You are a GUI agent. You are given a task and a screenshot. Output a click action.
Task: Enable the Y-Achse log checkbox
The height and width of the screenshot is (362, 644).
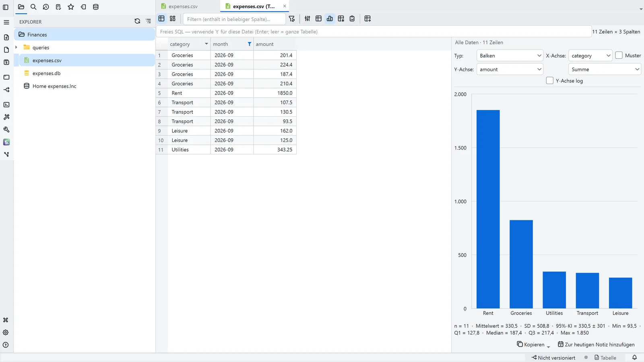click(550, 80)
